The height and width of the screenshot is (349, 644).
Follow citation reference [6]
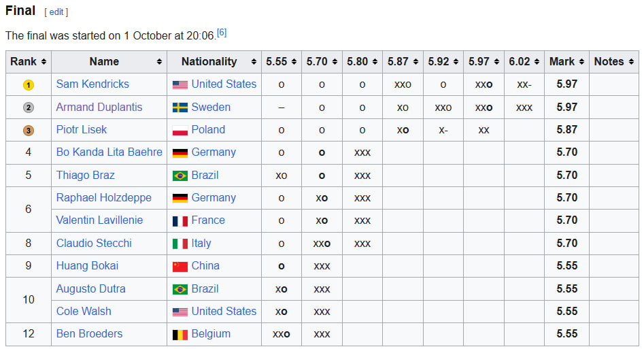click(x=222, y=32)
